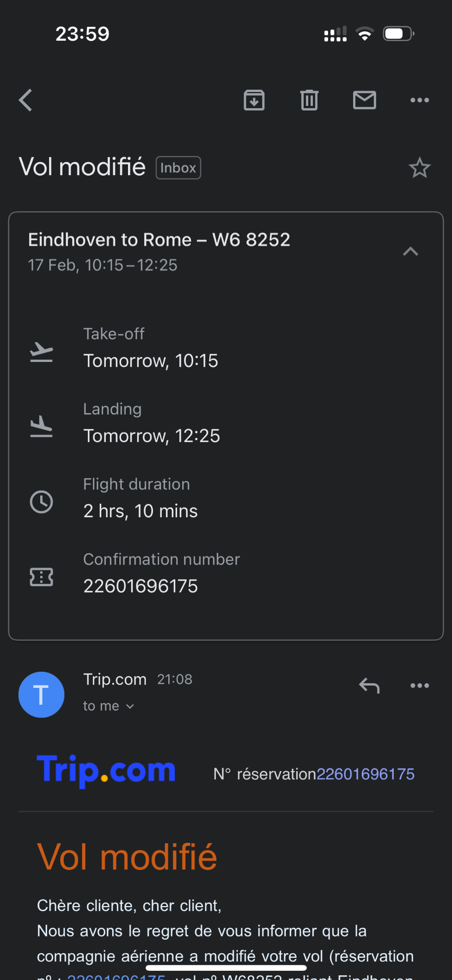Tap the Inbox label tag
The height and width of the screenshot is (980, 452).
click(x=178, y=168)
